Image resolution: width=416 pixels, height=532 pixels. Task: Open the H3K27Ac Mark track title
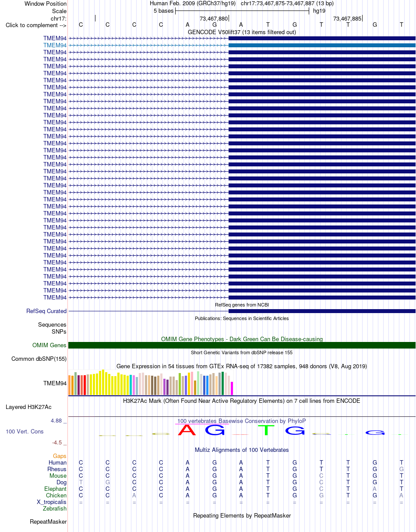tap(242, 401)
